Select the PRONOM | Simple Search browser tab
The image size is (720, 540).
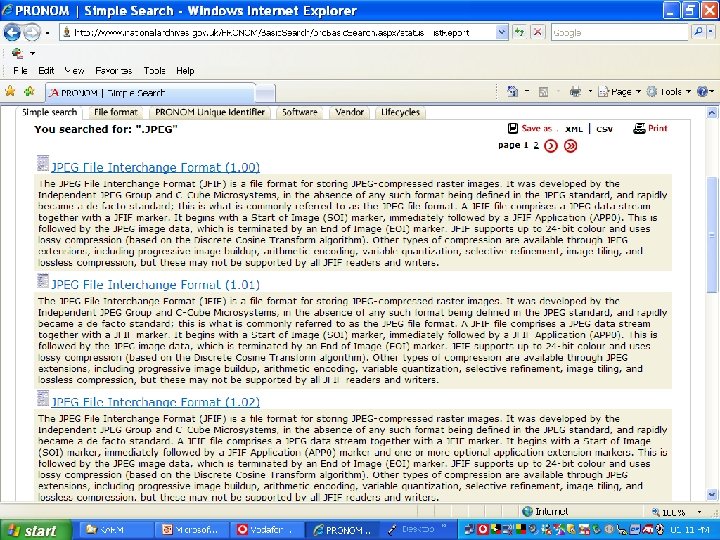[x=150, y=93]
